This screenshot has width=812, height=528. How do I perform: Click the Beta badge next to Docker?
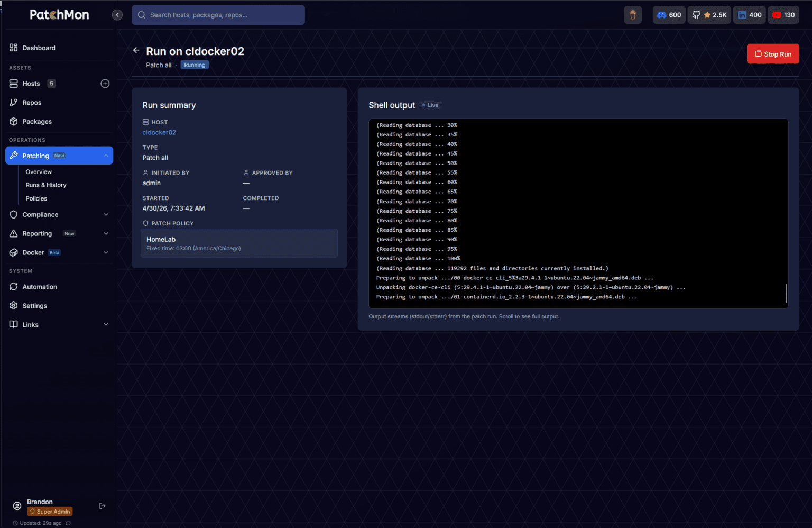point(54,253)
